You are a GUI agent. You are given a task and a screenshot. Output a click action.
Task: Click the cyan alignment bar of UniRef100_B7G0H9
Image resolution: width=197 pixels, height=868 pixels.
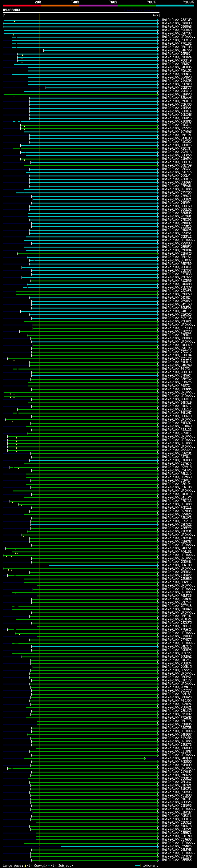coord(94,460)
